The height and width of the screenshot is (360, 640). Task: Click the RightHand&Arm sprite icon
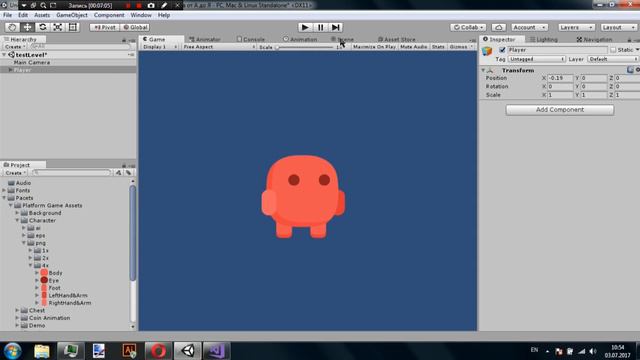44,303
